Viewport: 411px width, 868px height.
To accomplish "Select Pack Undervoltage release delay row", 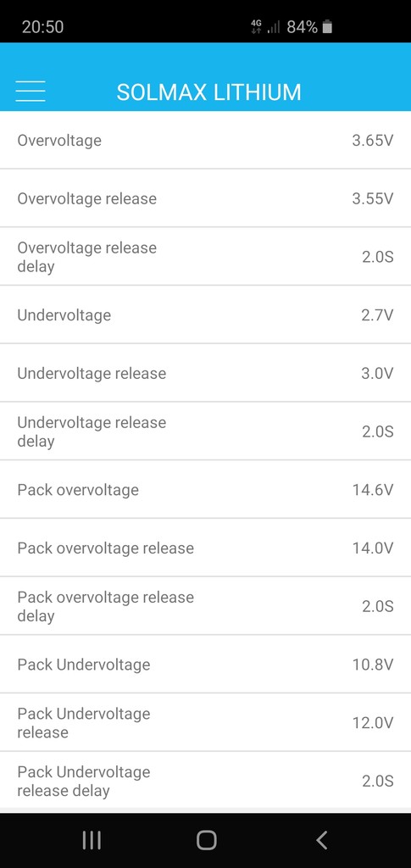I will point(205,781).
